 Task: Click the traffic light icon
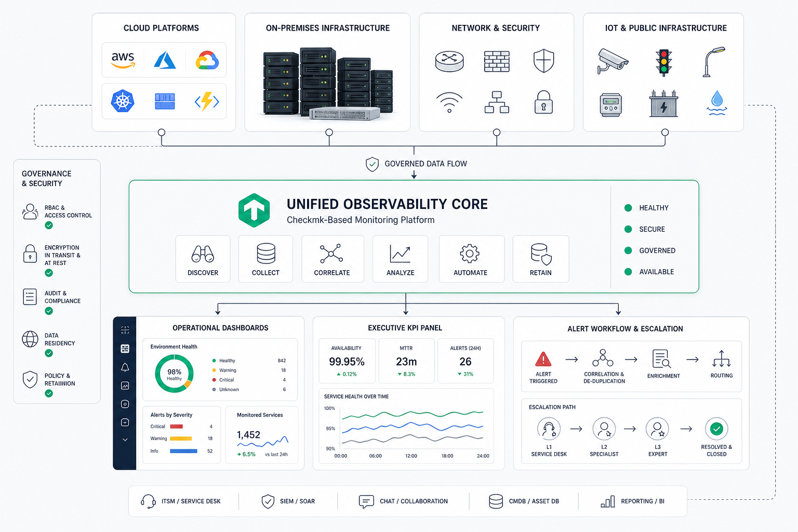point(663,62)
